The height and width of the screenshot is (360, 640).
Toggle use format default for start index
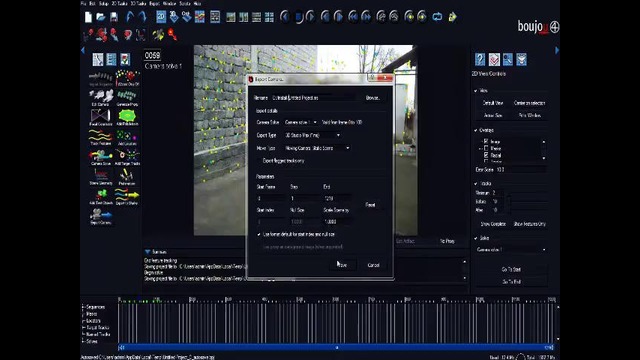259,234
